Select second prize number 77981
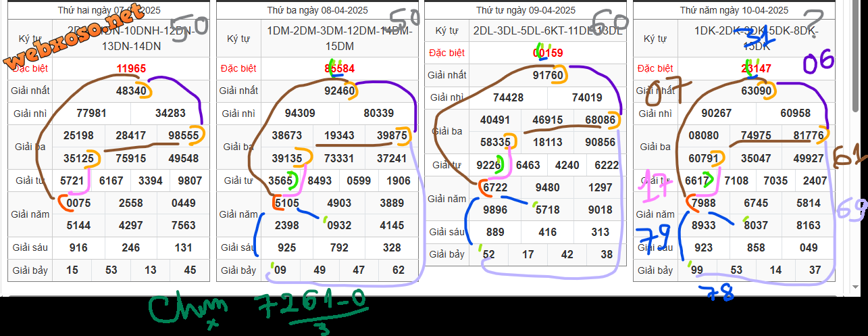Screen dimensions: 868x336 (x=92, y=113)
